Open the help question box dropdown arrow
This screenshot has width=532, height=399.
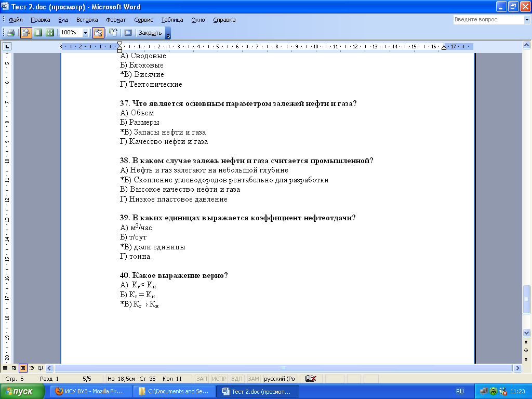(527, 20)
